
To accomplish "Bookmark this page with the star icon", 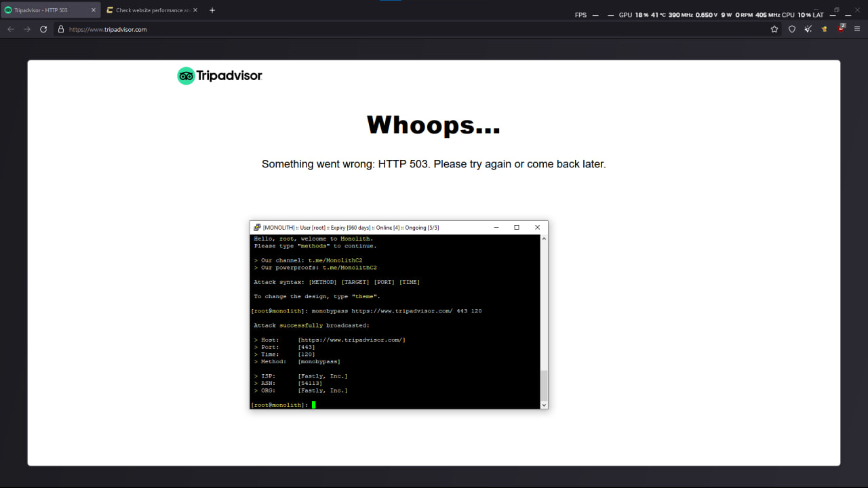I will tap(774, 29).
